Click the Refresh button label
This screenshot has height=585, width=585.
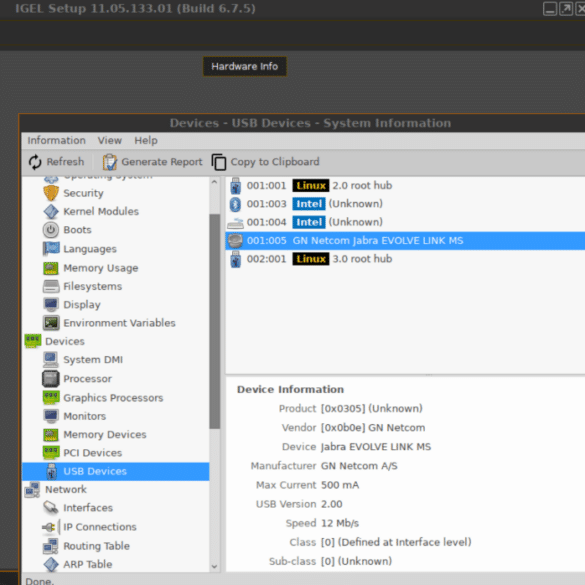[x=65, y=162]
